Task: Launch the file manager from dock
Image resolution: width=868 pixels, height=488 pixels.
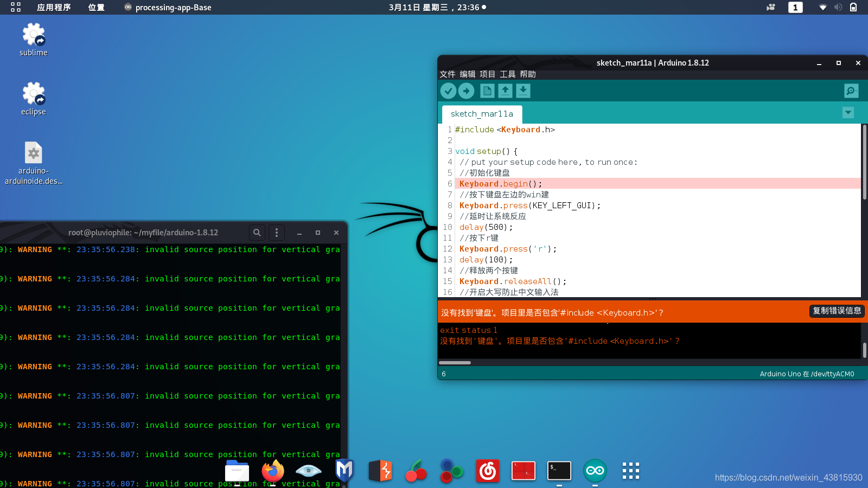Action: pyautogui.click(x=237, y=471)
